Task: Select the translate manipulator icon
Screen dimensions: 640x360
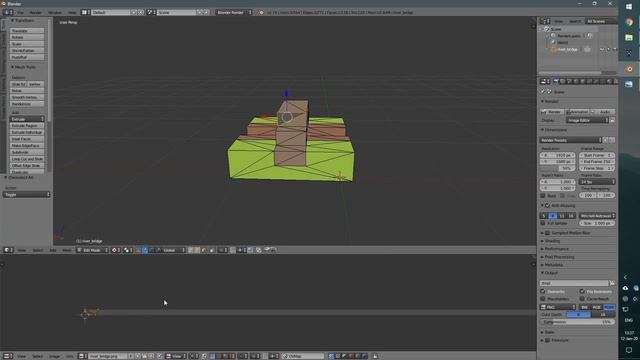Action: [x=145, y=250]
